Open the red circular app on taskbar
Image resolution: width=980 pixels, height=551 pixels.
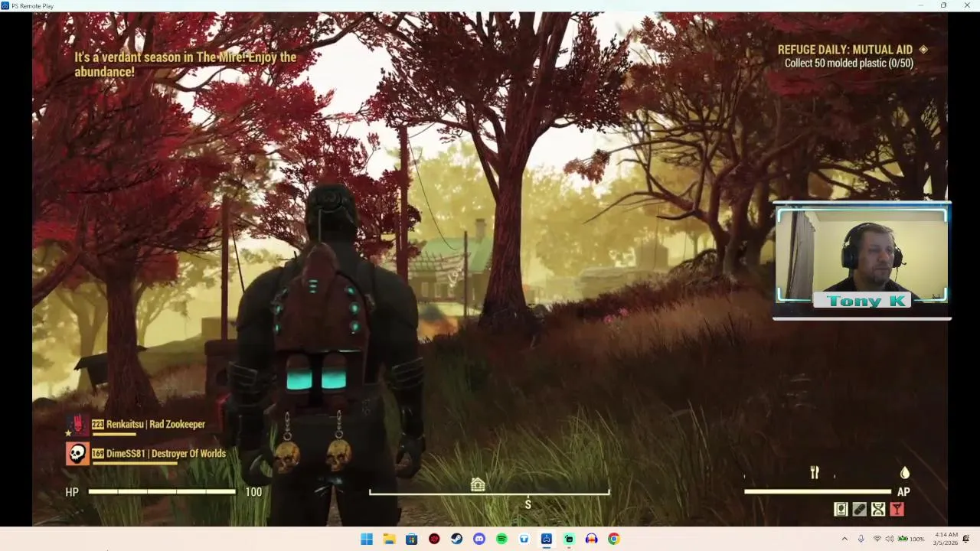pos(434,539)
